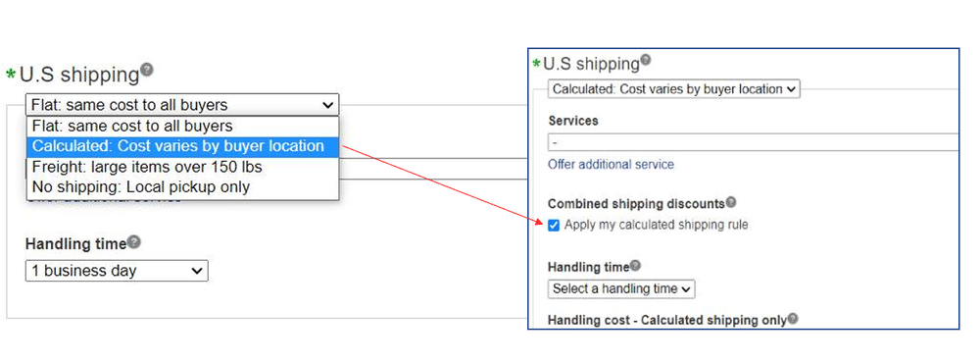Click the Combined shipping discounts heading

(636, 203)
